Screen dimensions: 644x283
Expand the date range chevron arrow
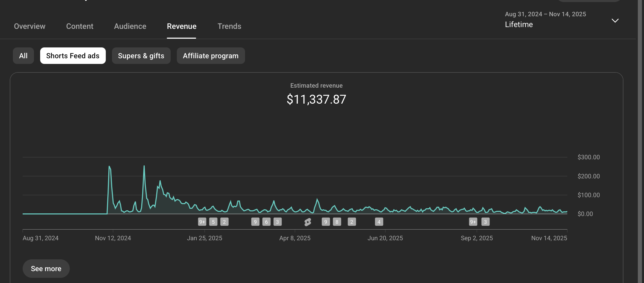click(615, 21)
